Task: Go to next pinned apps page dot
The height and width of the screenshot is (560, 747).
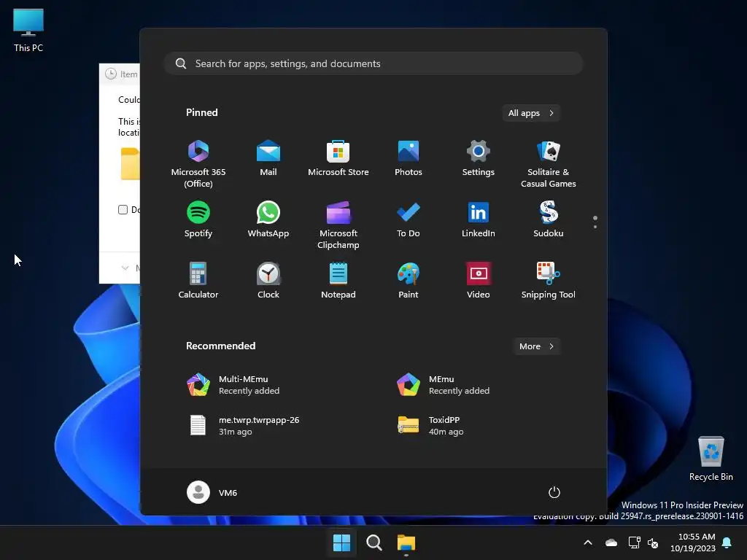Action: pyautogui.click(x=595, y=227)
